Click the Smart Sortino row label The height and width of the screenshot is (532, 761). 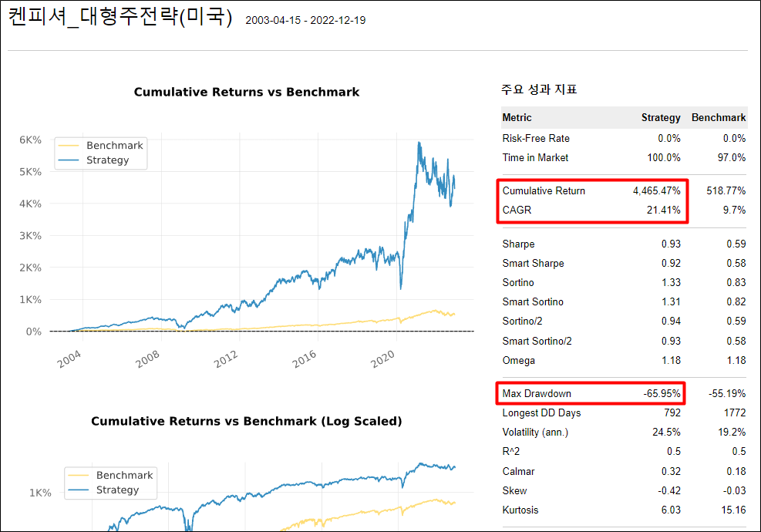pos(533,302)
